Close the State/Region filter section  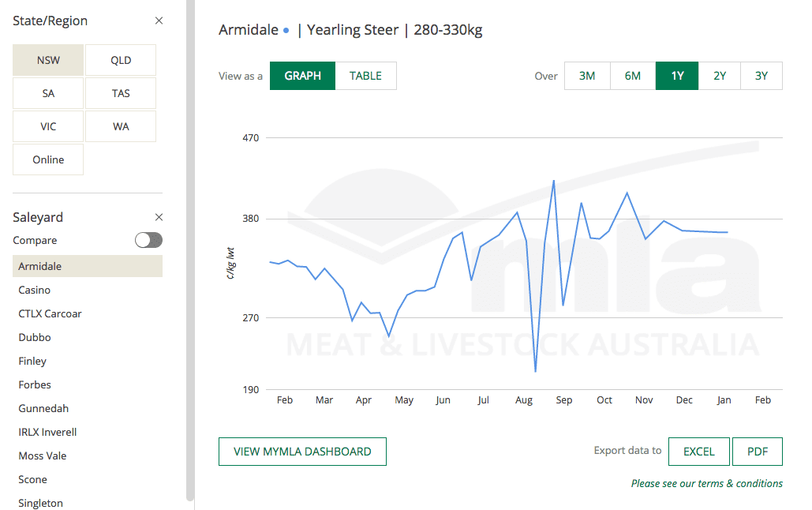coord(159,21)
